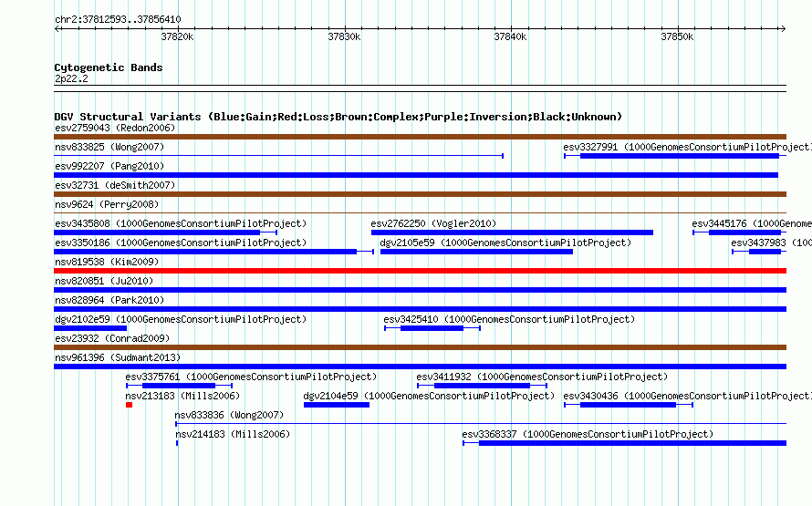Click the esv3445176 variant label
The height and width of the screenshot is (506, 812).
coord(752,223)
